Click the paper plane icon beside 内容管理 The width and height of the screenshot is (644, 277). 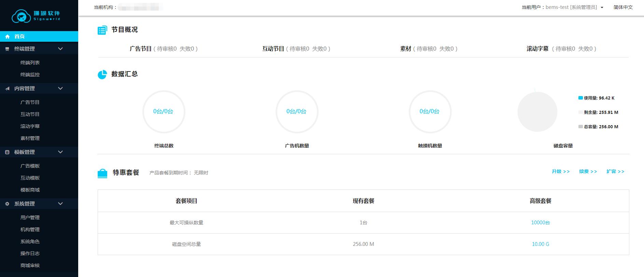[7, 89]
